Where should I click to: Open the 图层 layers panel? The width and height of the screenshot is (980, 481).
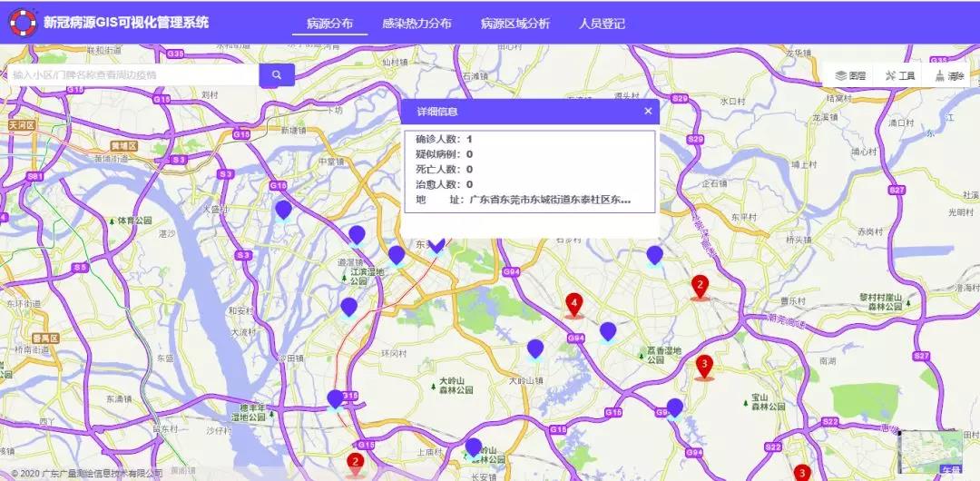tap(850, 76)
